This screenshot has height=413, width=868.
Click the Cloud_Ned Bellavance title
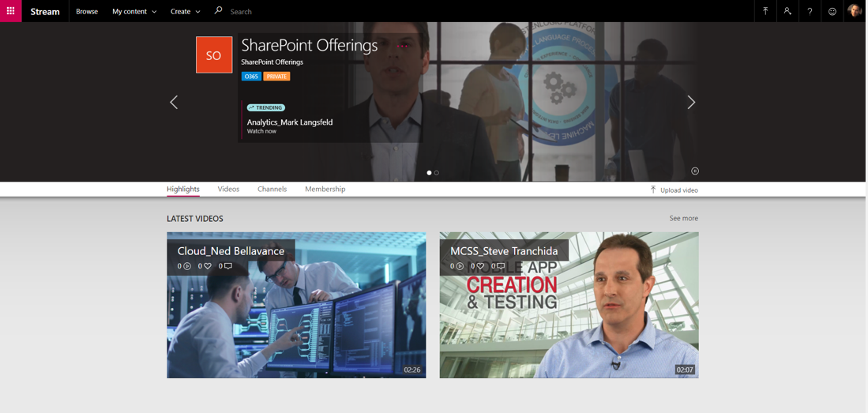231,251
